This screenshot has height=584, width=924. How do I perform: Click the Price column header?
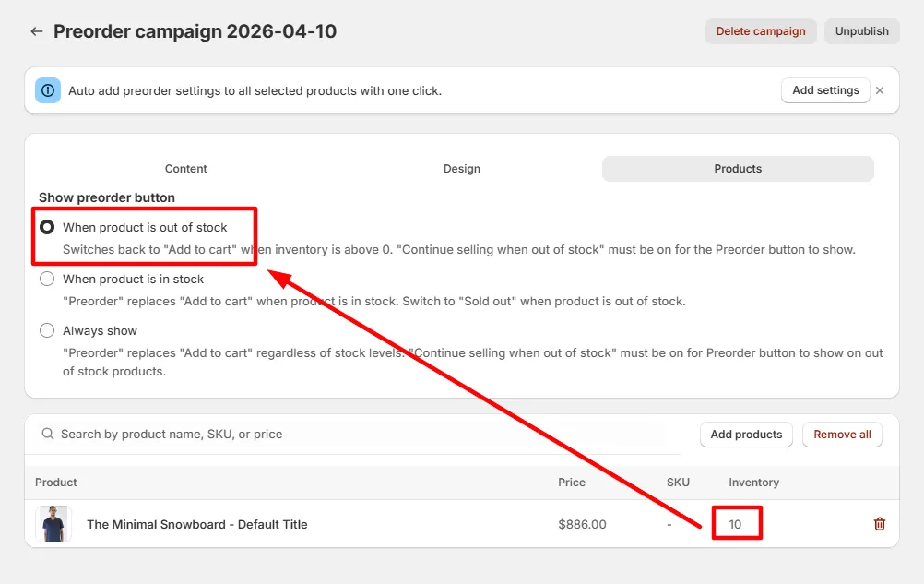pyautogui.click(x=572, y=482)
